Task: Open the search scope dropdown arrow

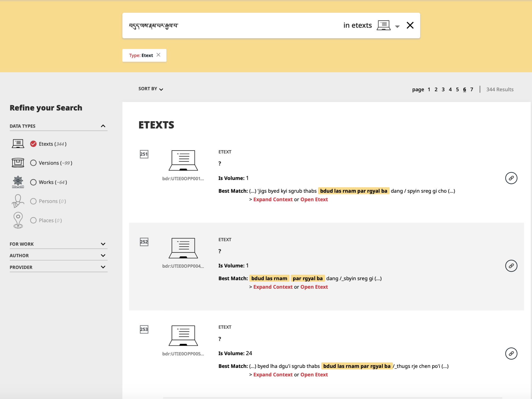Action: [x=397, y=26]
